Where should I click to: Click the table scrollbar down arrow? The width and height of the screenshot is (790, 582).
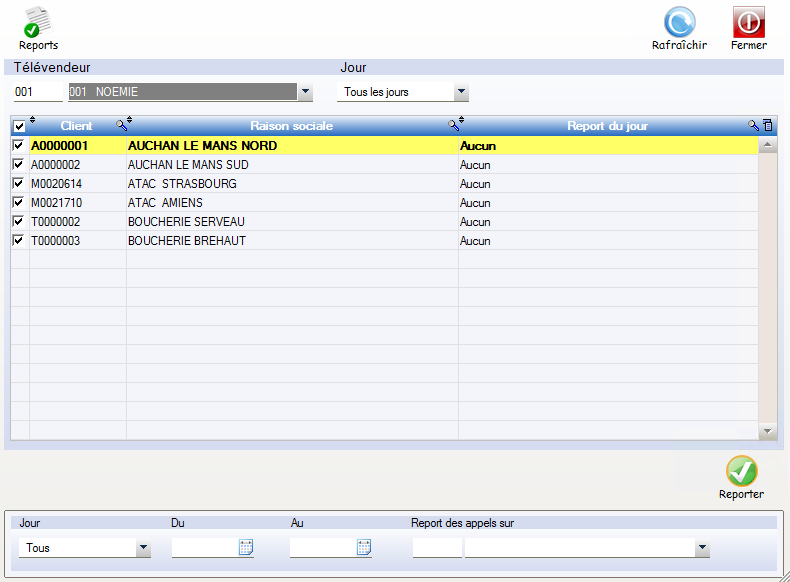click(767, 431)
